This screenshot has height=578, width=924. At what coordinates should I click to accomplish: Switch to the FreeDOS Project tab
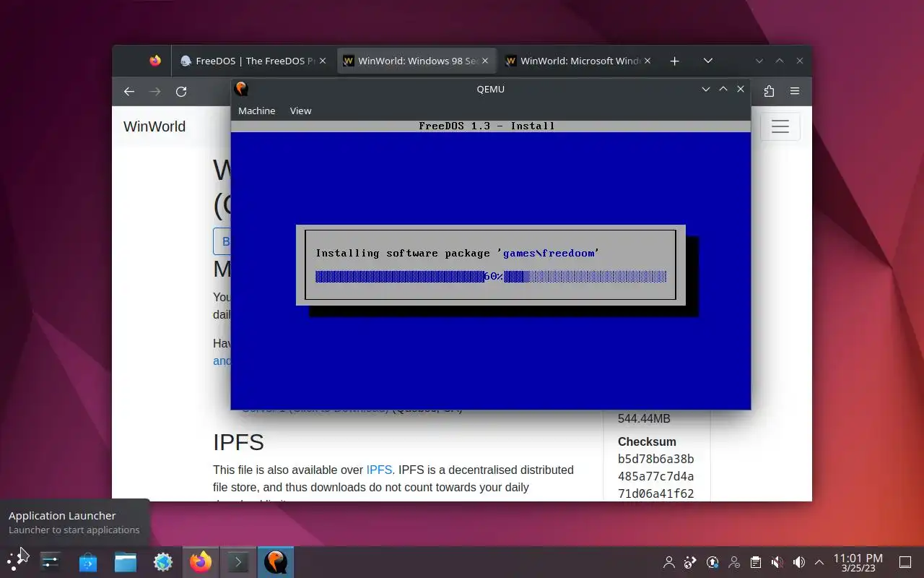click(x=253, y=61)
